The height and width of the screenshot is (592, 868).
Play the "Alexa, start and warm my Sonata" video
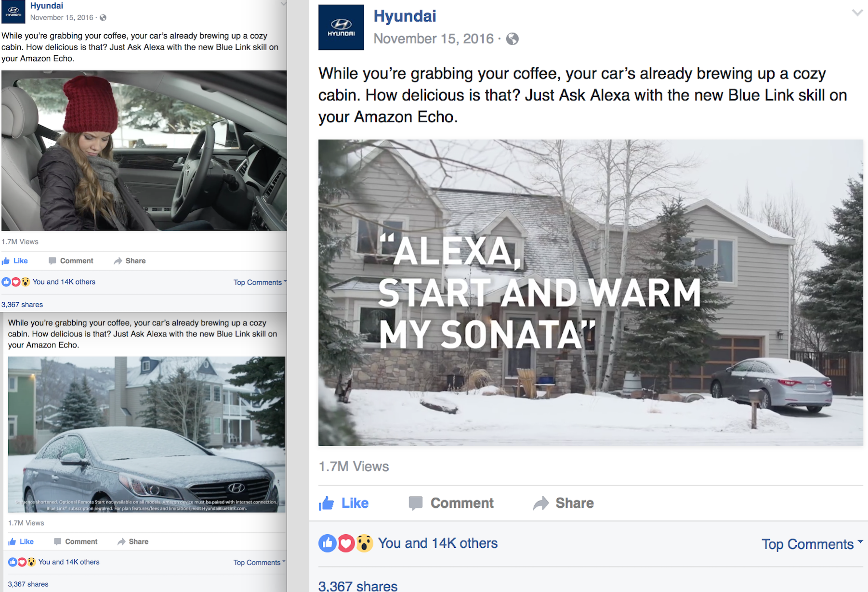(x=590, y=293)
